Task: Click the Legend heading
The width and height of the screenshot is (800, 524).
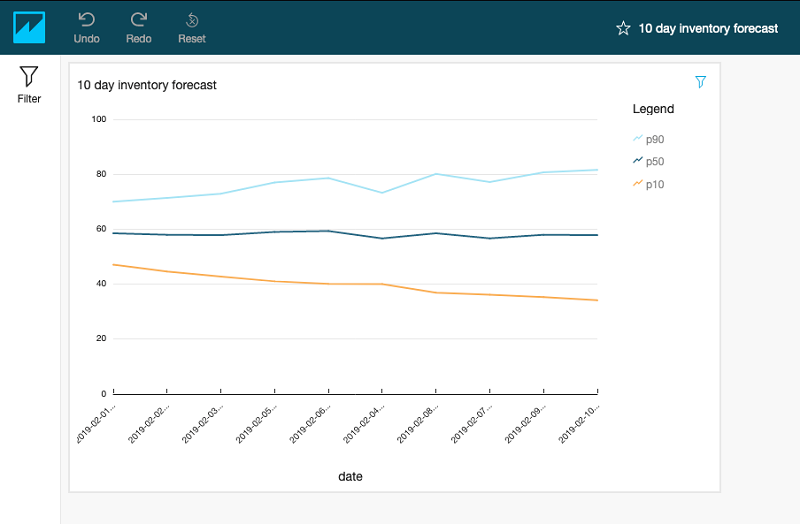Action: (x=653, y=109)
